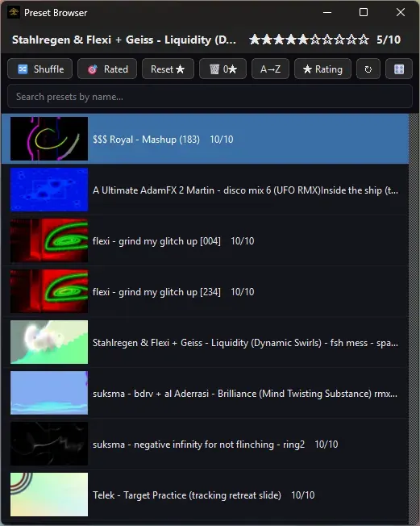Select 'flexi - grind my glitch up [234]'

(x=205, y=291)
